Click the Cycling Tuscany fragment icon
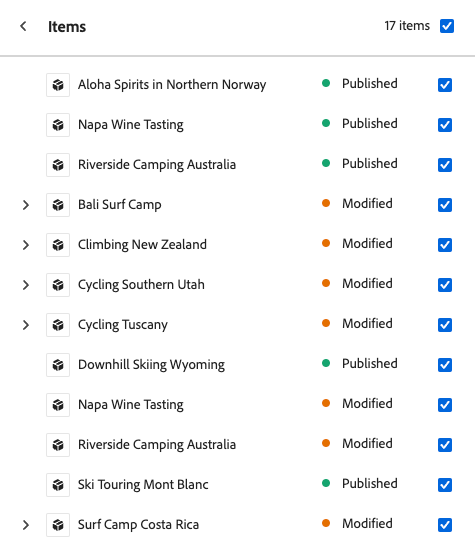Screen dimensions: 475x549 point(58,325)
